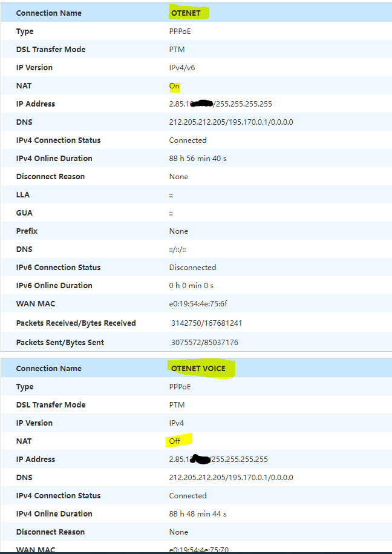The width and height of the screenshot is (392, 554).
Task: Click Connected status in the OTENET VOICE table
Action: [x=188, y=496]
